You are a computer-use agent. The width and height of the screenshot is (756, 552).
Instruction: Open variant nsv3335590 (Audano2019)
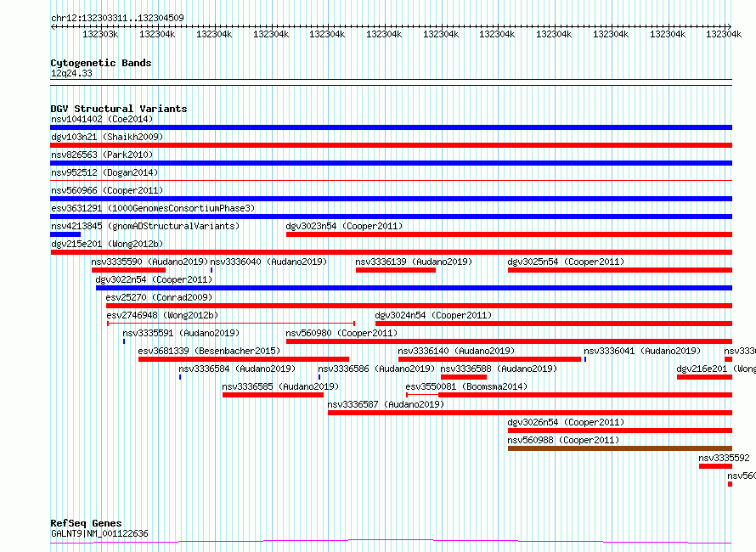tap(150, 262)
